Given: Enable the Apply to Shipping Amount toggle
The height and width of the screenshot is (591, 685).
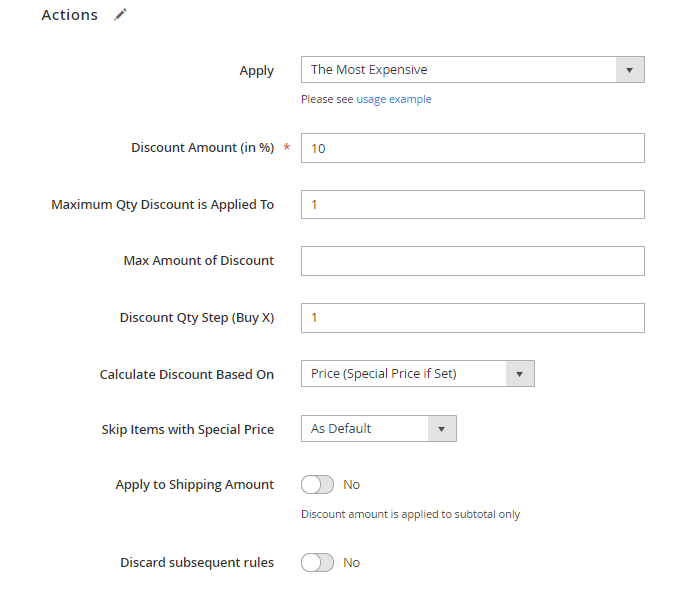Looking at the screenshot, I should coord(317,485).
